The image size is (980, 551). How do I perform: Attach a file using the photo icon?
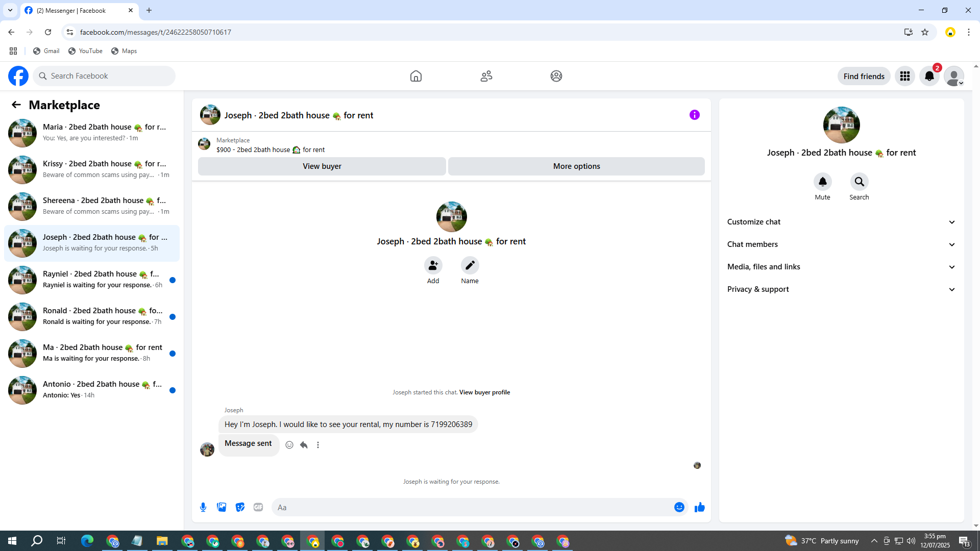[222, 507]
